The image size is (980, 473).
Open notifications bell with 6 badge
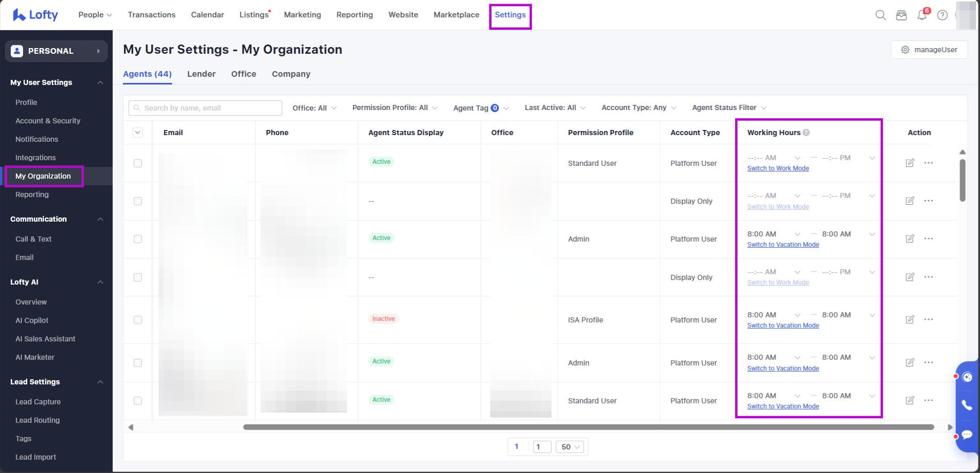point(922,15)
